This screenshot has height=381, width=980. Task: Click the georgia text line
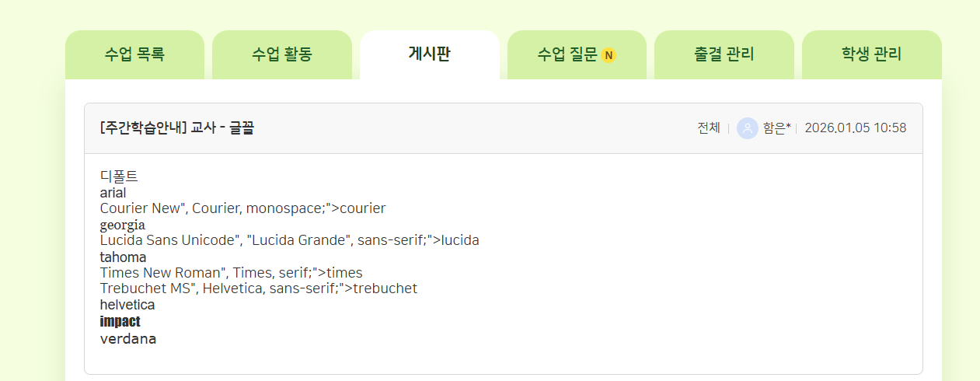click(x=122, y=225)
